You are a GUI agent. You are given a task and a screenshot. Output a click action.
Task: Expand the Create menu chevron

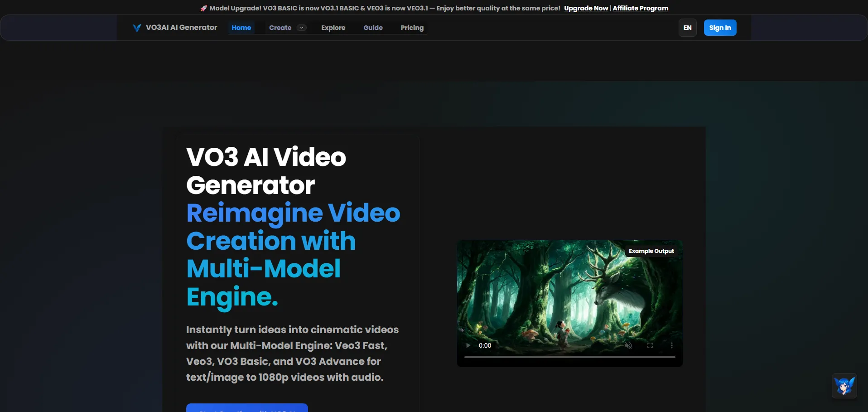click(x=301, y=28)
